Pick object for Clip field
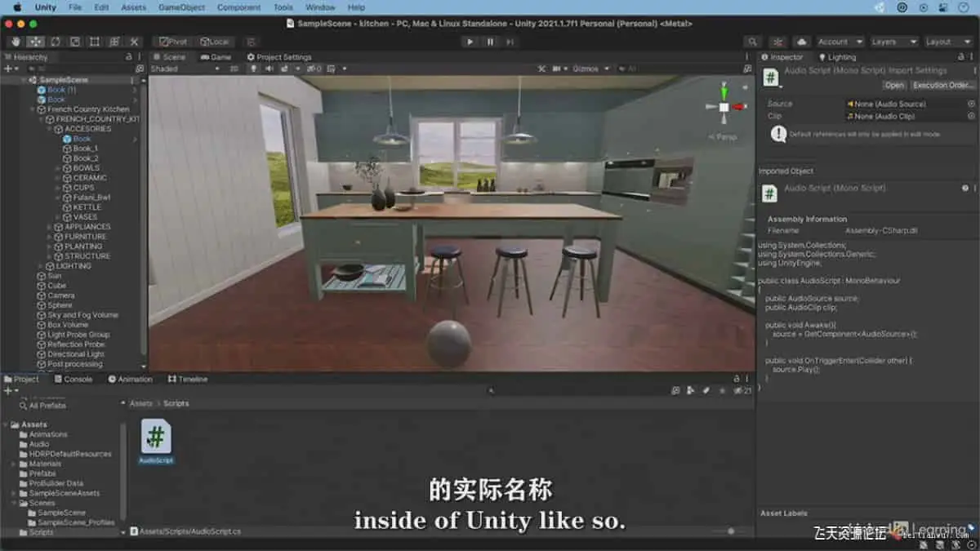Screen dimensions: 980x551 [971, 116]
